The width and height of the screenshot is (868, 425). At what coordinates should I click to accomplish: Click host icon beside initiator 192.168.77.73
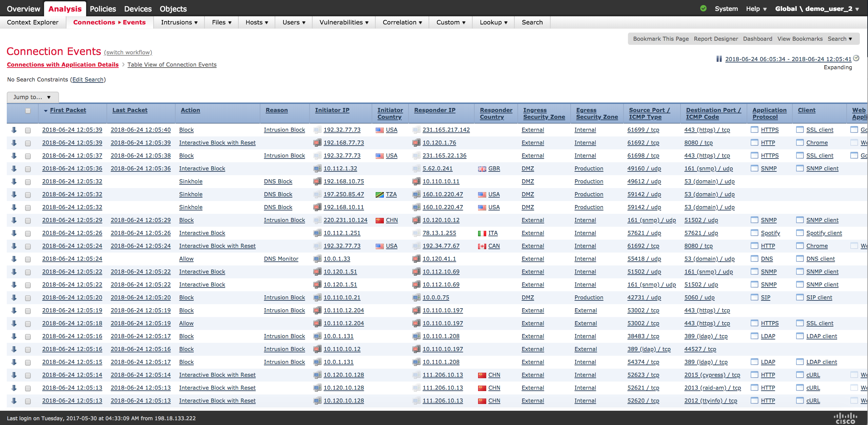[317, 143]
